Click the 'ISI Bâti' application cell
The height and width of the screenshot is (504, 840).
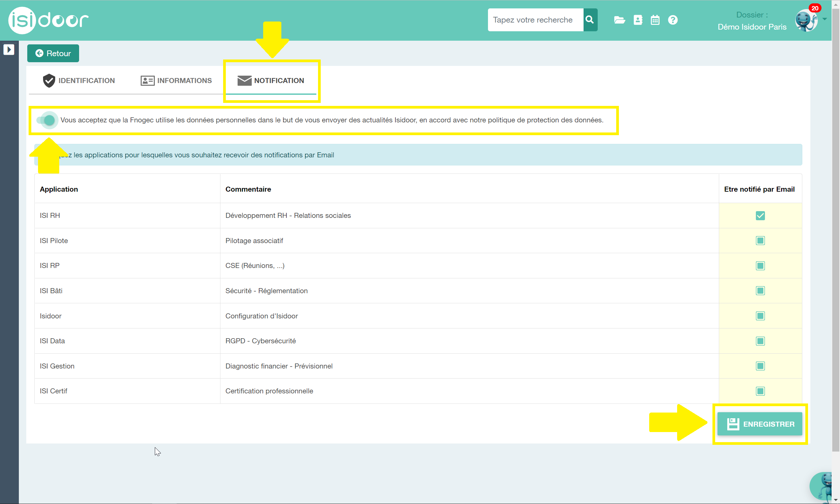[x=127, y=291]
